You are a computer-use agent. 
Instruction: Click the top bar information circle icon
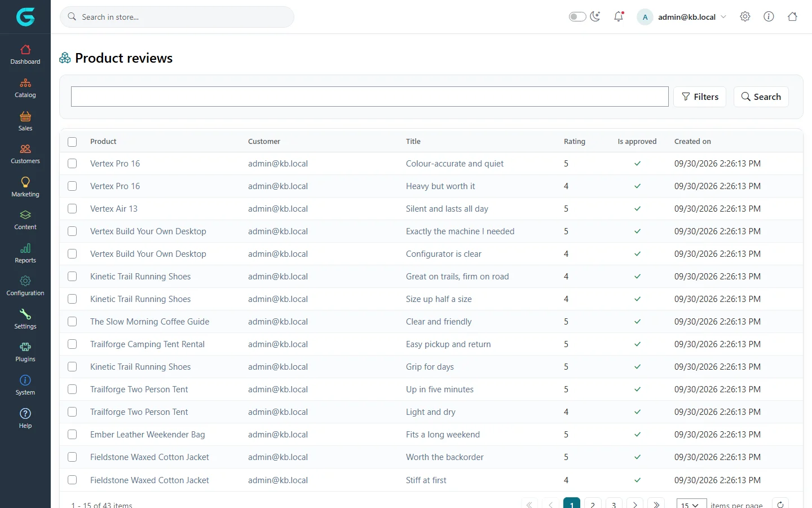tap(769, 16)
